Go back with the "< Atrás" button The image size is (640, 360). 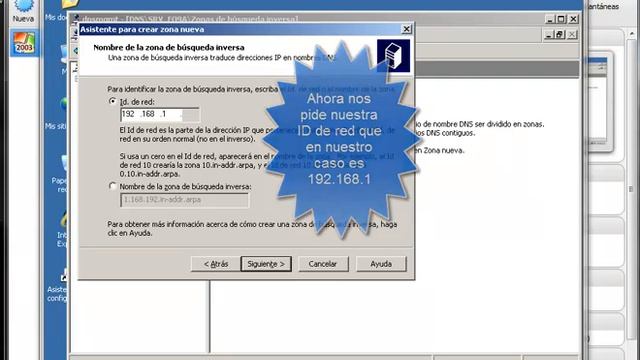(216, 264)
